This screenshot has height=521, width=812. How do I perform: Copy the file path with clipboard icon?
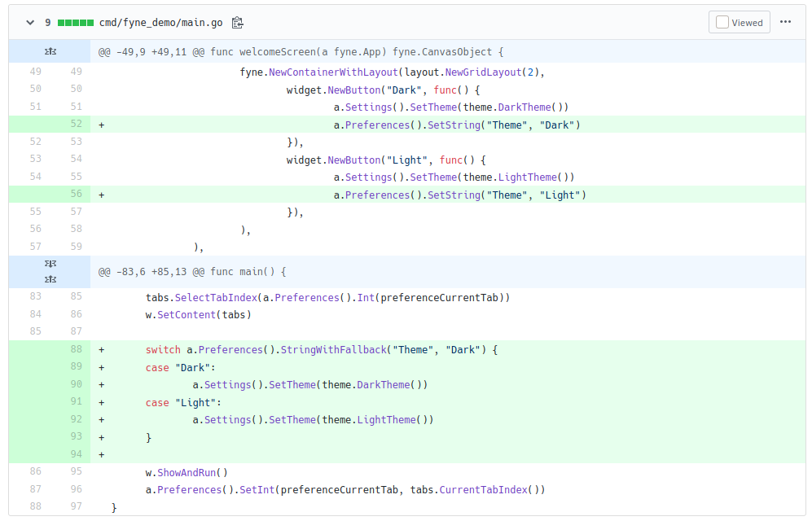click(237, 23)
